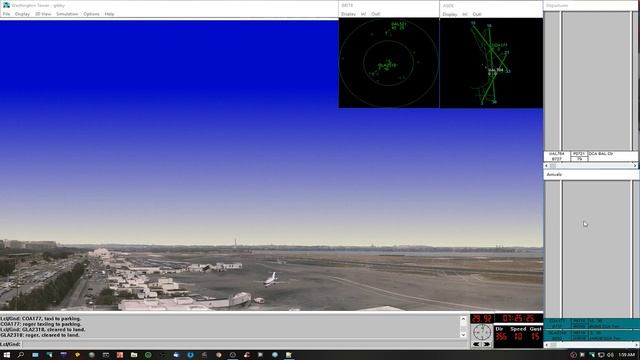Click the Washington Tower app title icon
The width and height of the screenshot is (640, 360).
coord(6,5)
